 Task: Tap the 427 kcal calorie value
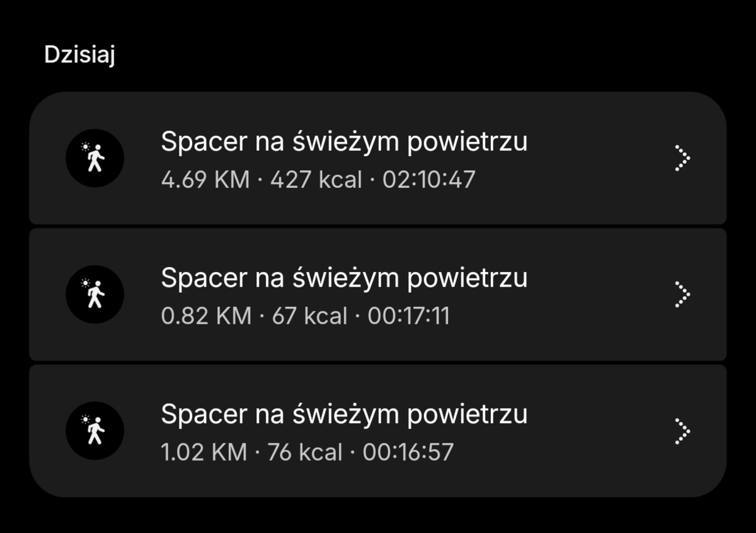click(316, 180)
